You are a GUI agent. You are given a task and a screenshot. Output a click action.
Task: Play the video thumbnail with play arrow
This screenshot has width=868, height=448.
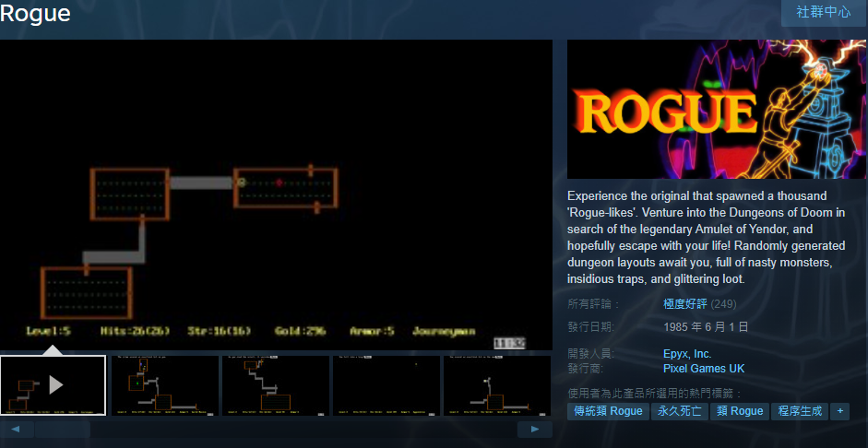pos(54,385)
